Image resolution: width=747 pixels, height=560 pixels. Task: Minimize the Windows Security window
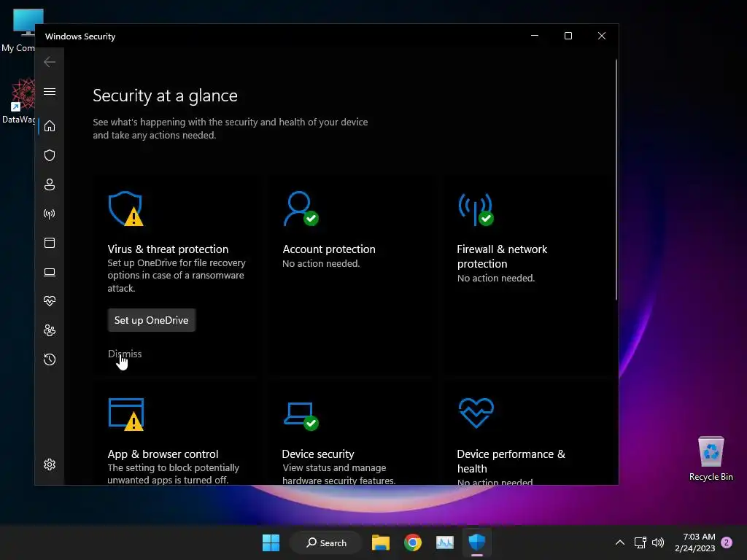coord(535,36)
